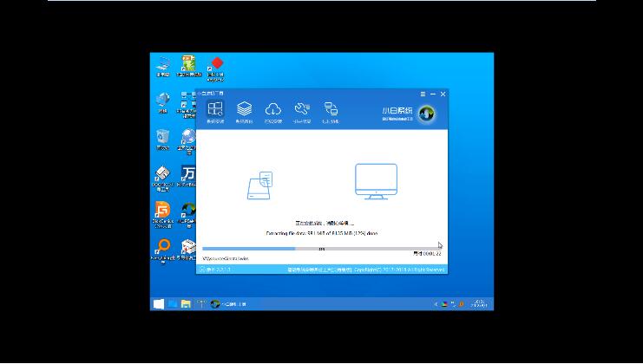Open the Windows Start button
The image size is (643, 364).
[x=158, y=304]
